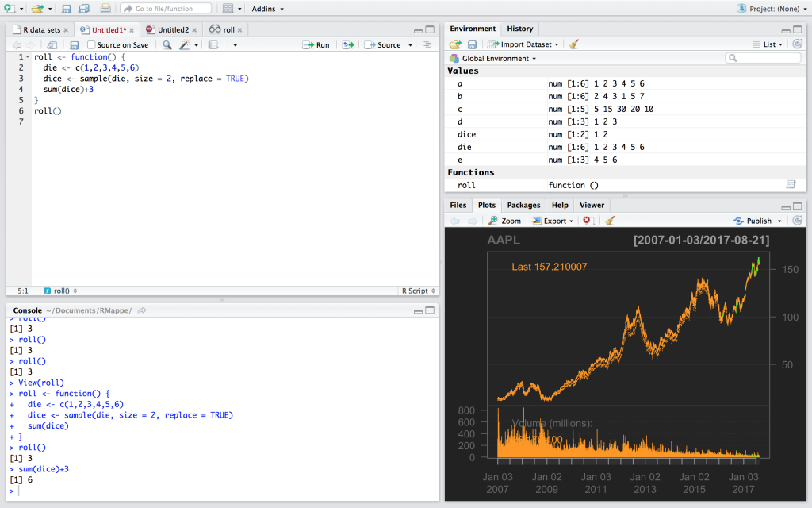Image resolution: width=812 pixels, height=508 pixels.
Task: Open the Files tab
Action: [458, 206]
